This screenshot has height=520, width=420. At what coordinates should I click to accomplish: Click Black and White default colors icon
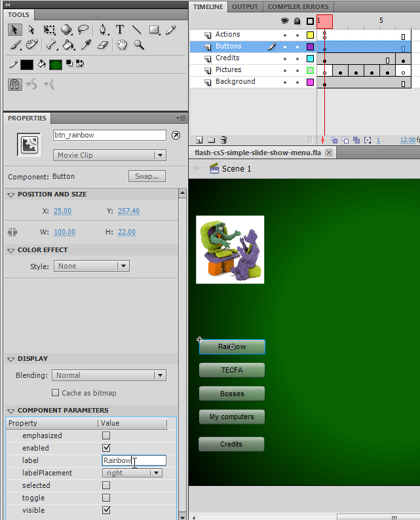point(69,63)
